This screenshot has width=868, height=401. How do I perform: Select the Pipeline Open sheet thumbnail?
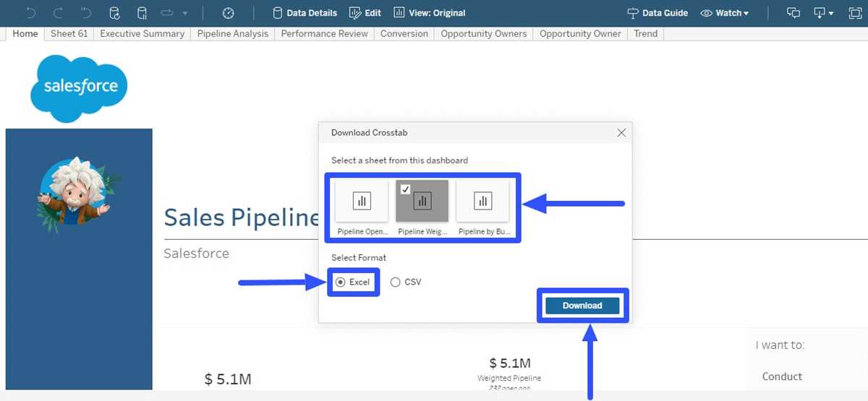tap(362, 208)
